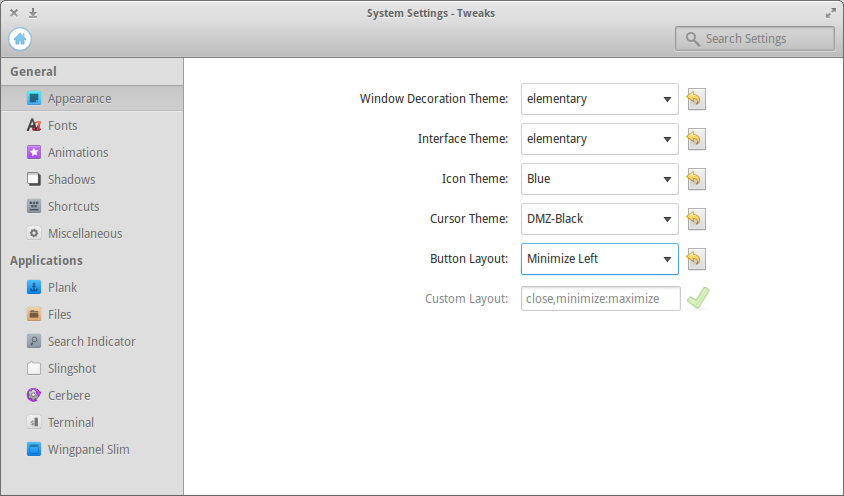The image size is (844, 496).
Task: Reset Icon Theme to default
Action: [695, 178]
